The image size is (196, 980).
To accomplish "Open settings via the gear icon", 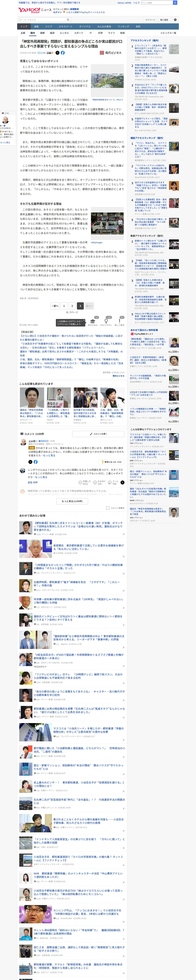I will point(175,20).
